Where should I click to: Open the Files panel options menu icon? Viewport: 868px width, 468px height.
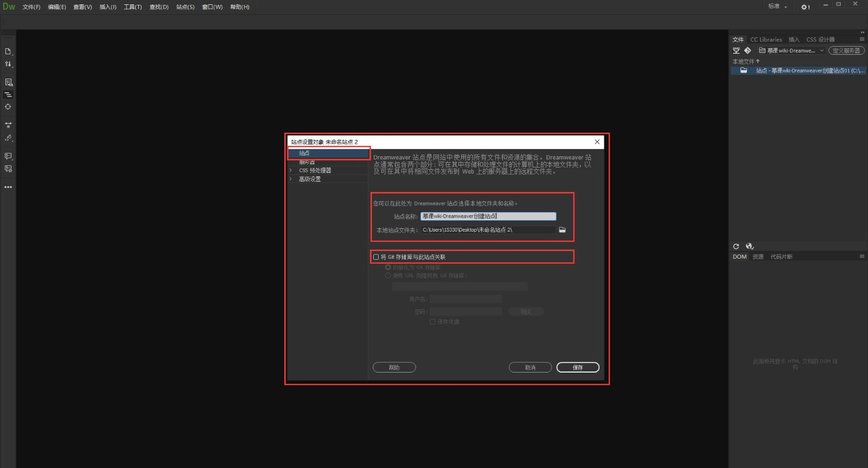pyautogui.click(x=862, y=39)
